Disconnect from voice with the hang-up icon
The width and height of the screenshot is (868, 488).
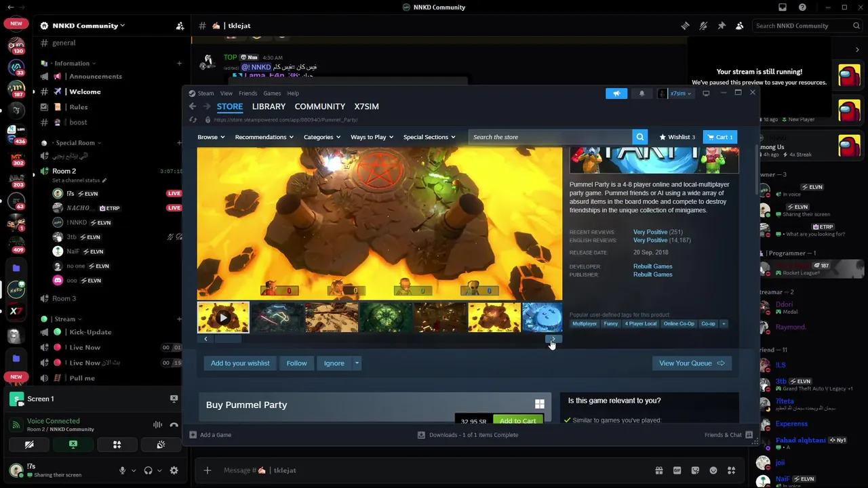point(174,425)
